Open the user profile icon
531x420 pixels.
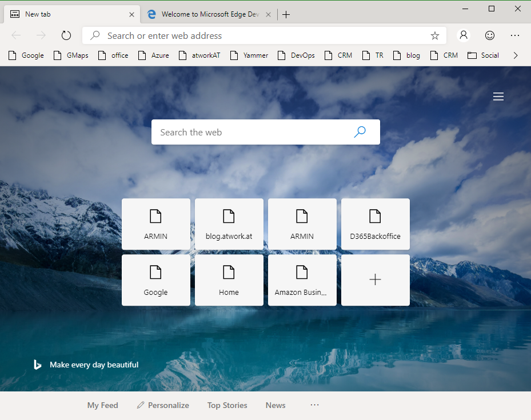(464, 35)
